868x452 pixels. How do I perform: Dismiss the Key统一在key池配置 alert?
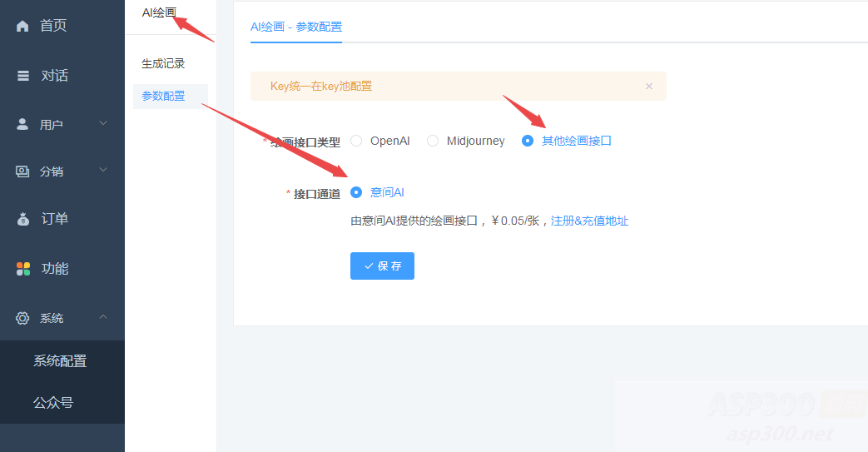click(649, 86)
